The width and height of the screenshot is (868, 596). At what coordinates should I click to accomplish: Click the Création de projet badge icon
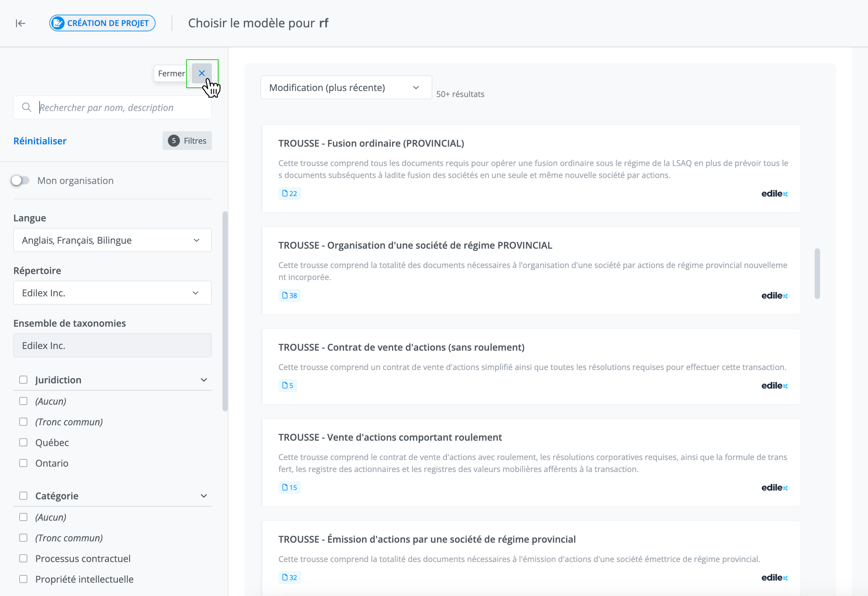pos(58,23)
